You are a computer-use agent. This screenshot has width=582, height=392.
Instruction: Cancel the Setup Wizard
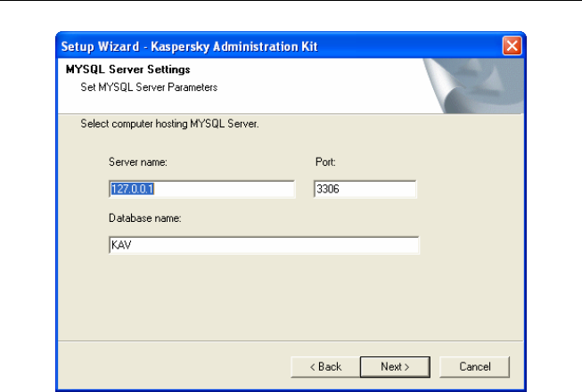click(474, 367)
